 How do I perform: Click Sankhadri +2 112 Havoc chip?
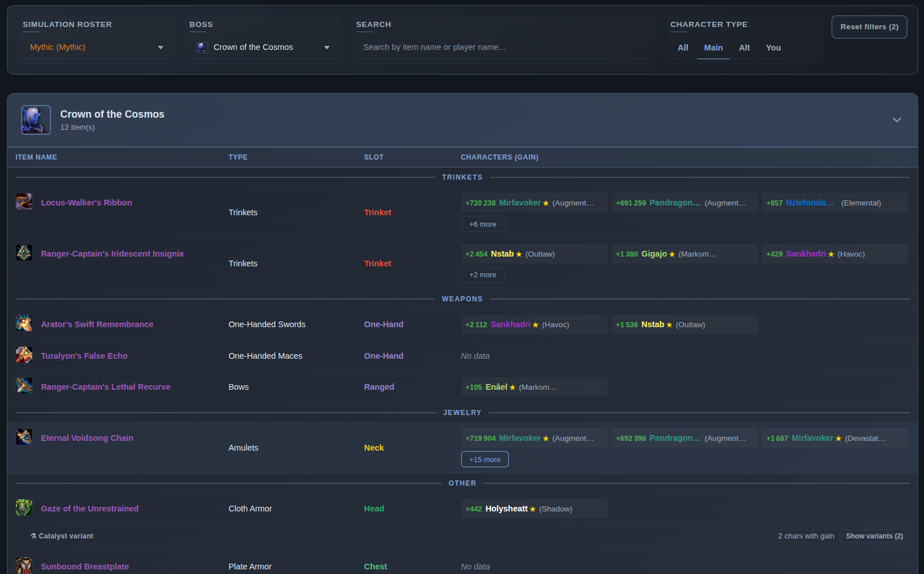(534, 324)
